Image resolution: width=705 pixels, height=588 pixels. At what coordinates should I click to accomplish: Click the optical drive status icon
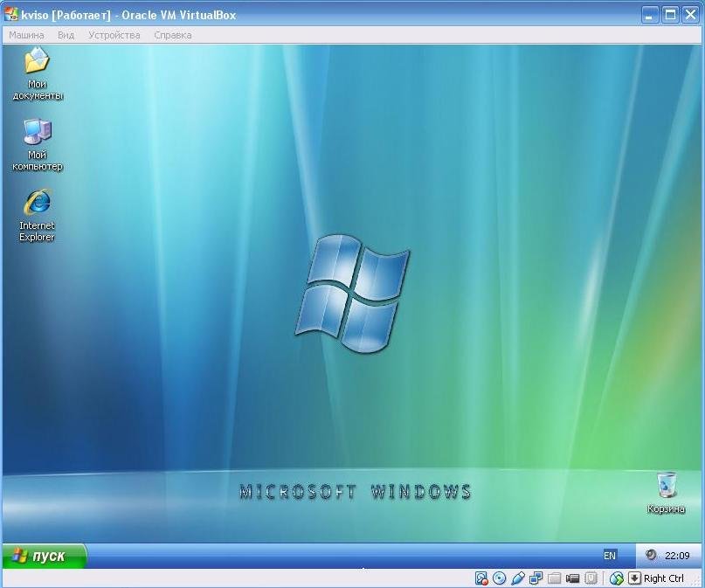pos(499,578)
